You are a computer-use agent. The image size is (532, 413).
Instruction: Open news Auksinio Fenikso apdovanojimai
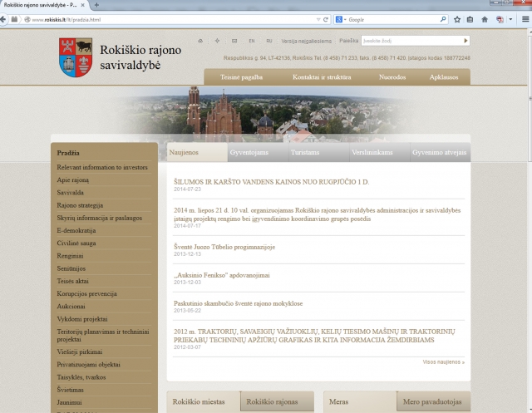click(x=222, y=275)
